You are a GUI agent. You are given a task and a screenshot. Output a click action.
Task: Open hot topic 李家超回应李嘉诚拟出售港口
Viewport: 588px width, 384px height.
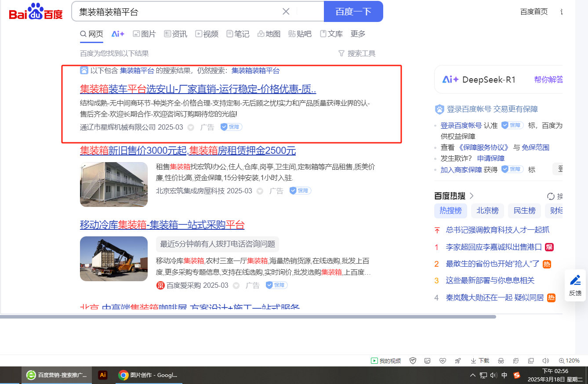pyautogui.click(x=494, y=247)
